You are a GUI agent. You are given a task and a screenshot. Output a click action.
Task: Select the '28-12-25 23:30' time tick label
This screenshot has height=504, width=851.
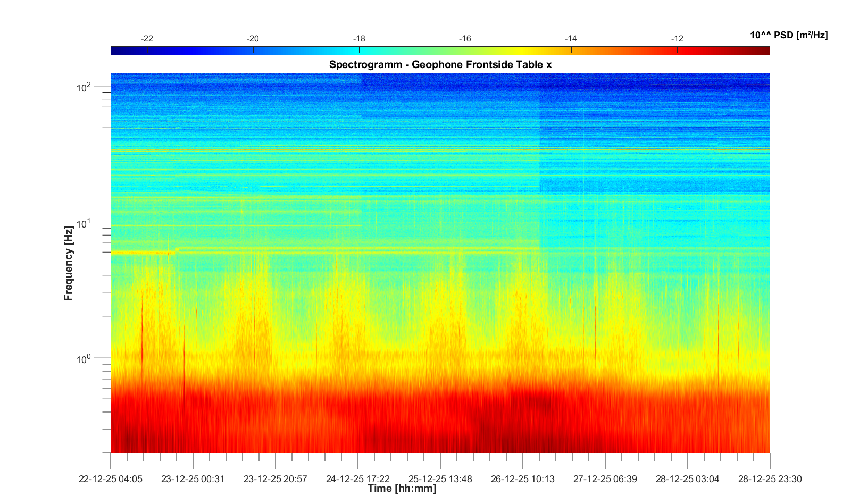coord(769,479)
